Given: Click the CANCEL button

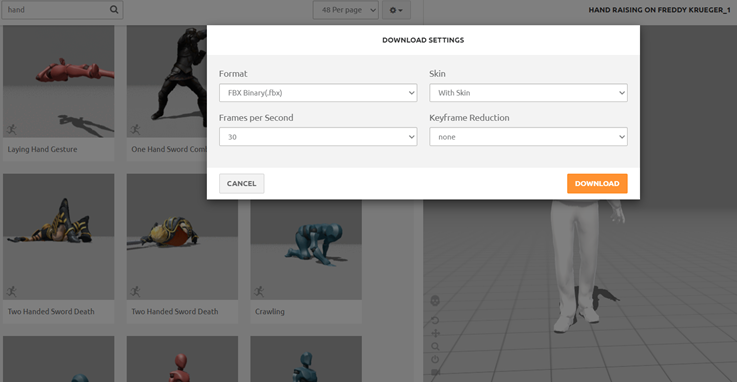Looking at the screenshot, I should click(x=242, y=183).
